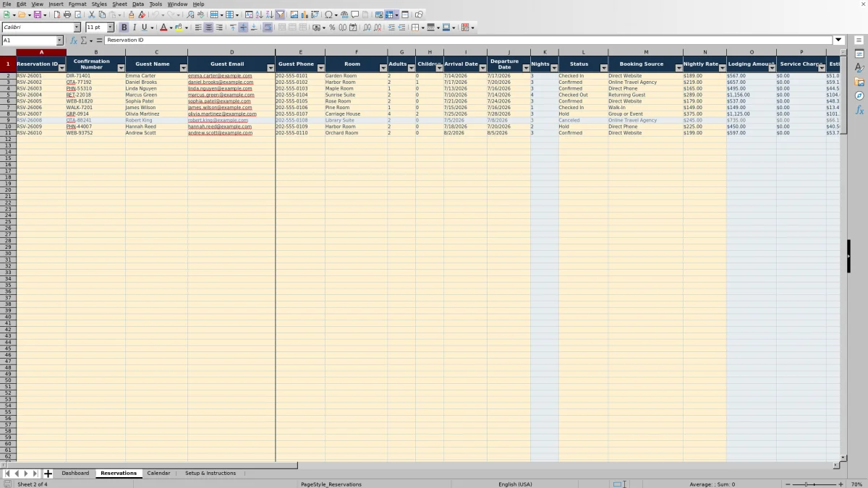The height and width of the screenshot is (488, 868).
Task: Click English (USA) language in status bar
Action: (515, 484)
